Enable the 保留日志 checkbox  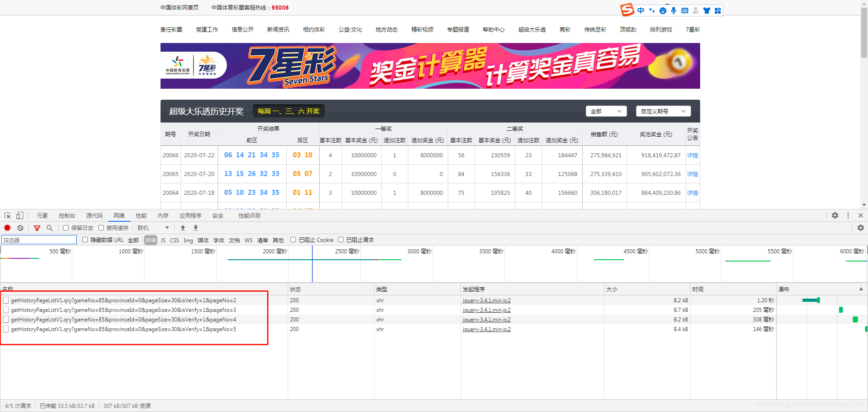coord(66,228)
